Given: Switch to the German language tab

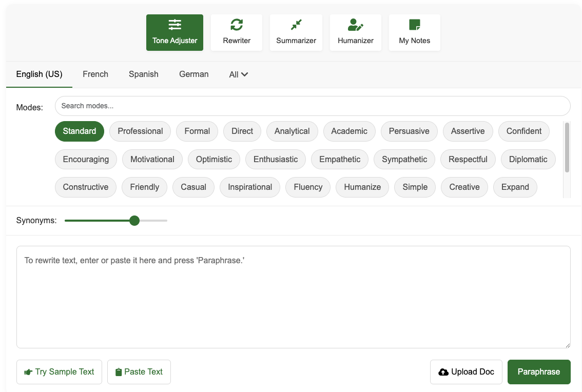Looking at the screenshot, I should click(194, 74).
